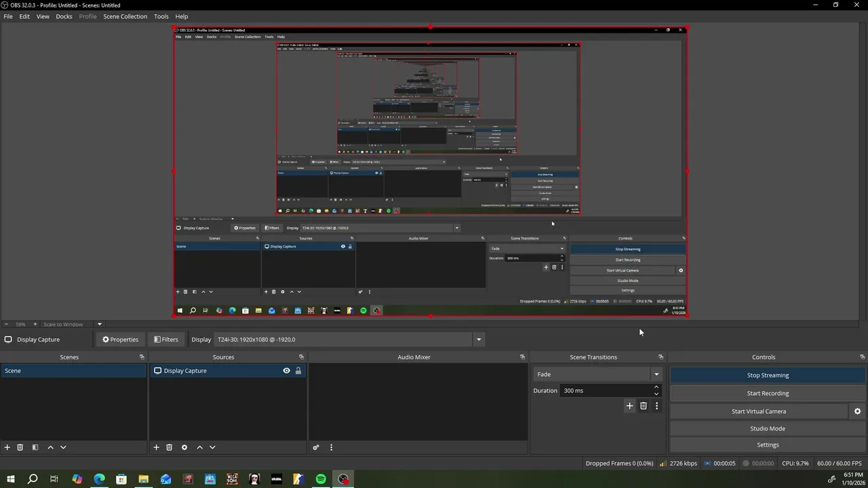Add a new scene with the plus icon

pyautogui.click(x=7, y=447)
